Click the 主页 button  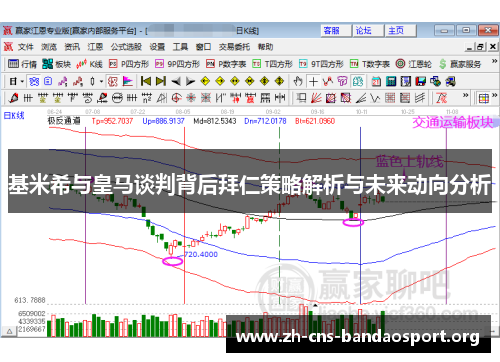[x=401, y=31]
